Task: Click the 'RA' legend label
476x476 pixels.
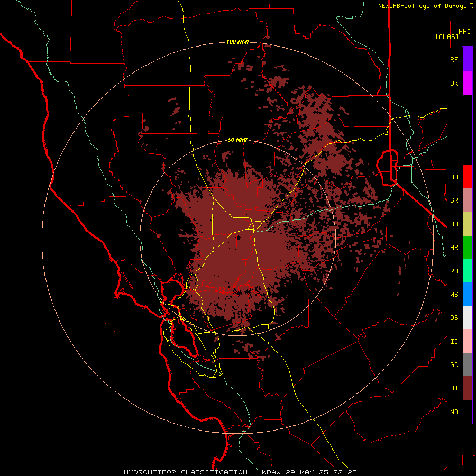Action: point(454,271)
